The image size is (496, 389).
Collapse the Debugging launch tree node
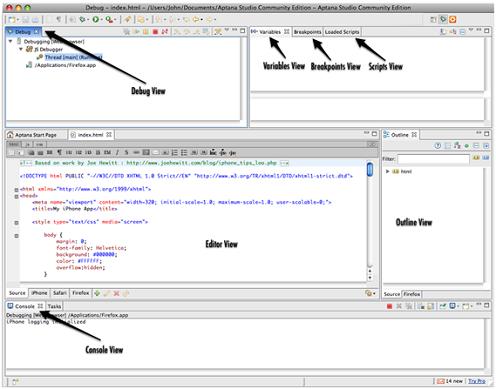point(11,41)
